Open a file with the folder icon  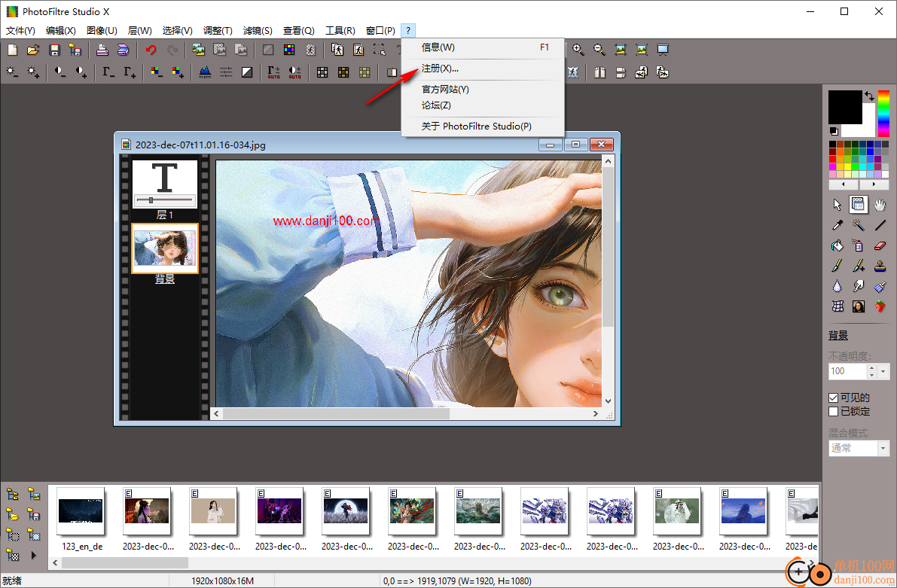33,50
